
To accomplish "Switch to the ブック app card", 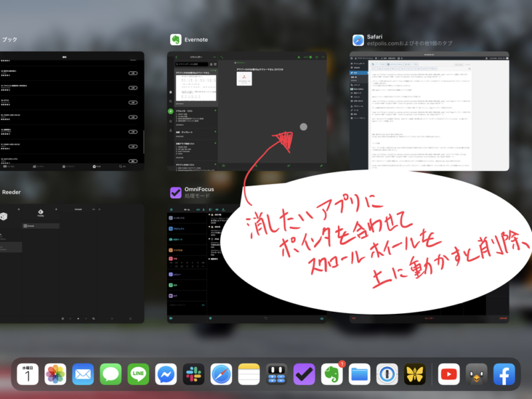I will pyautogui.click(x=72, y=111).
